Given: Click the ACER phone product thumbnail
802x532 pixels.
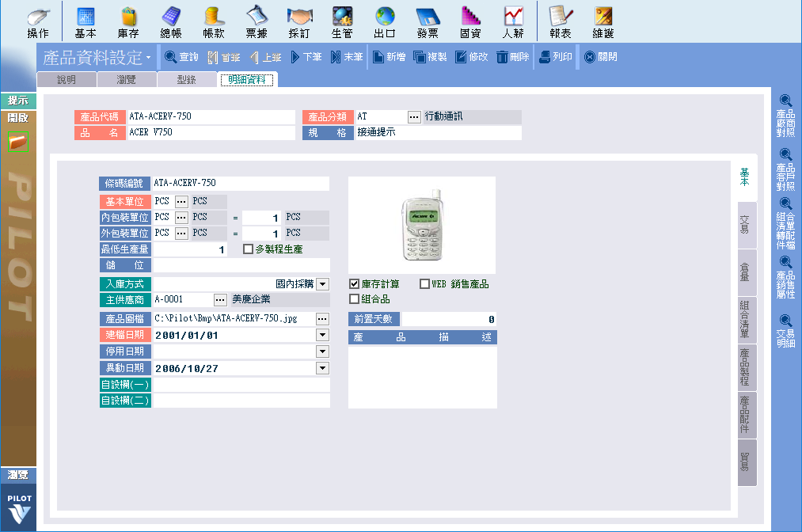Looking at the screenshot, I should point(421,226).
